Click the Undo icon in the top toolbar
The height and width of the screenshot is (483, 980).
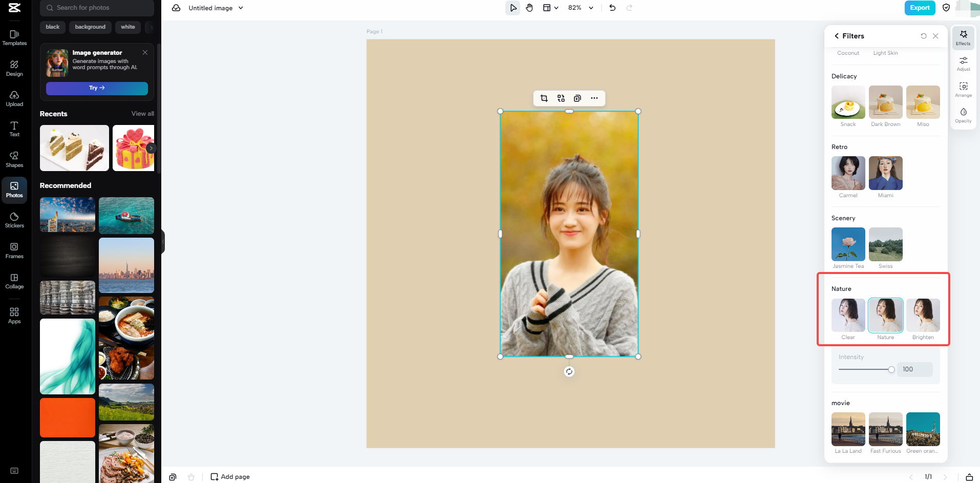(x=612, y=8)
